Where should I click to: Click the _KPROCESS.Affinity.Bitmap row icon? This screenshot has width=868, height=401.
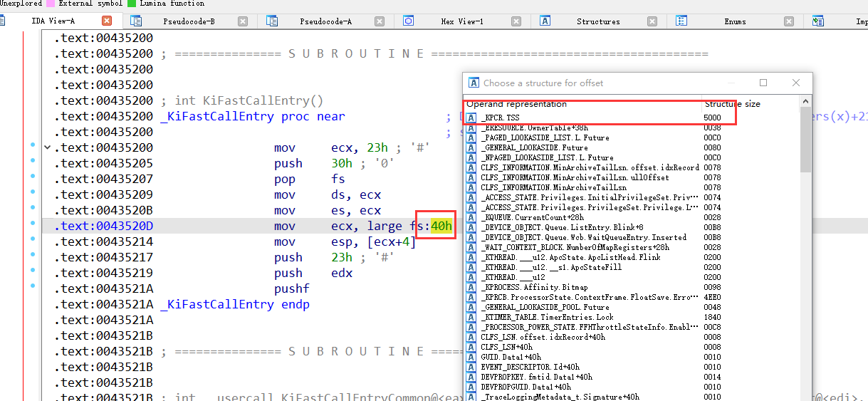pyautogui.click(x=471, y=287)
